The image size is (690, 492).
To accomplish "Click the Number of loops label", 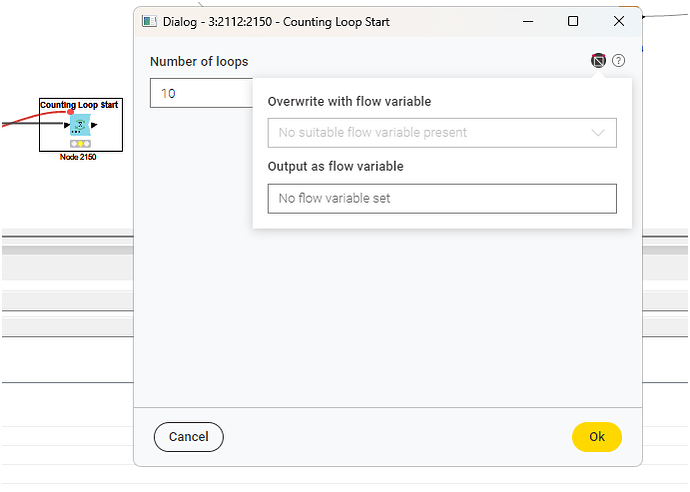I will [x=199, y=62].
